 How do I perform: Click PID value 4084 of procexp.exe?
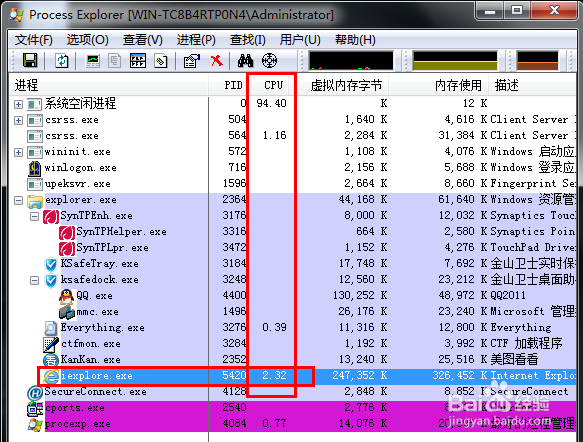coord(234,424)
